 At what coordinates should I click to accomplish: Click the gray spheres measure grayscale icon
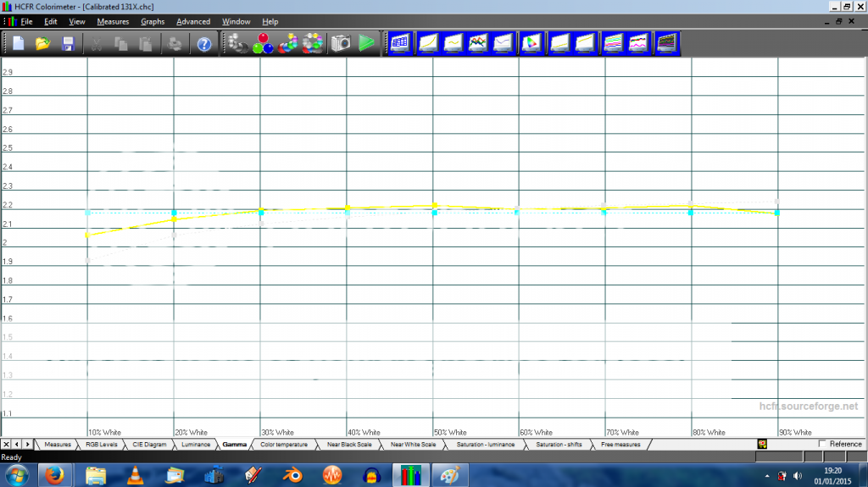pyautogui.click(x=235, y=43)
